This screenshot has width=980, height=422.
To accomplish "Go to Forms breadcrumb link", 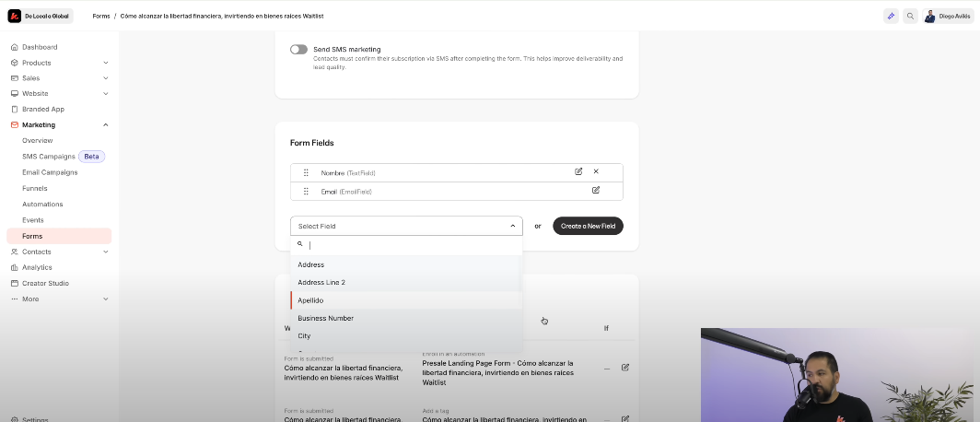I will (101, 16).
